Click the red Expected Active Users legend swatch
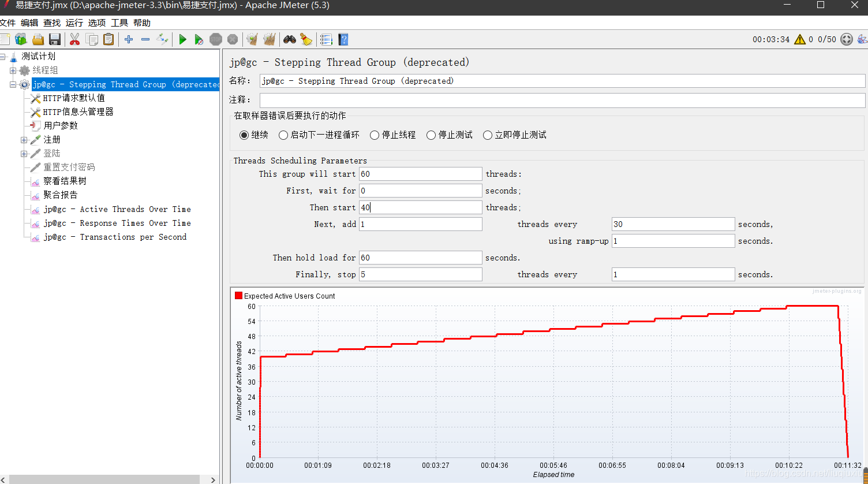The image size is (868, 484). click(x=238, y=296)
